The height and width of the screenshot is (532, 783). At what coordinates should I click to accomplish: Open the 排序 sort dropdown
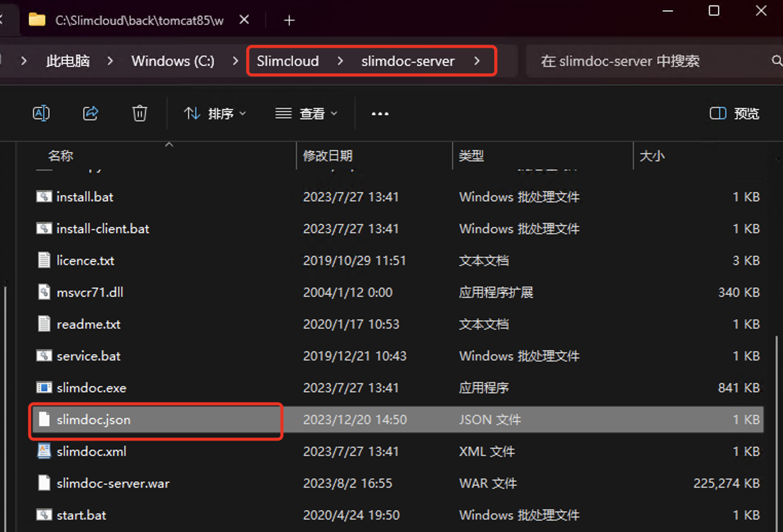(215, 113)
